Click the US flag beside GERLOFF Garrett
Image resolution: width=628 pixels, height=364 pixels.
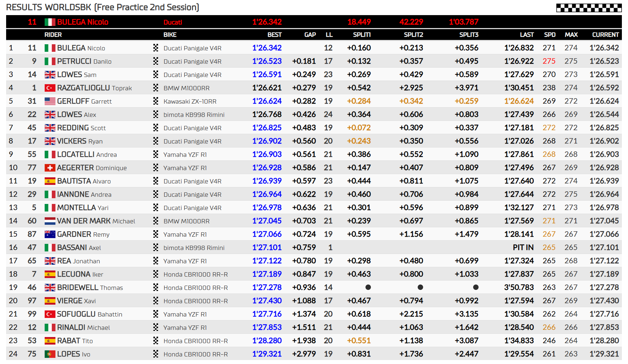(x=50, y=101)
